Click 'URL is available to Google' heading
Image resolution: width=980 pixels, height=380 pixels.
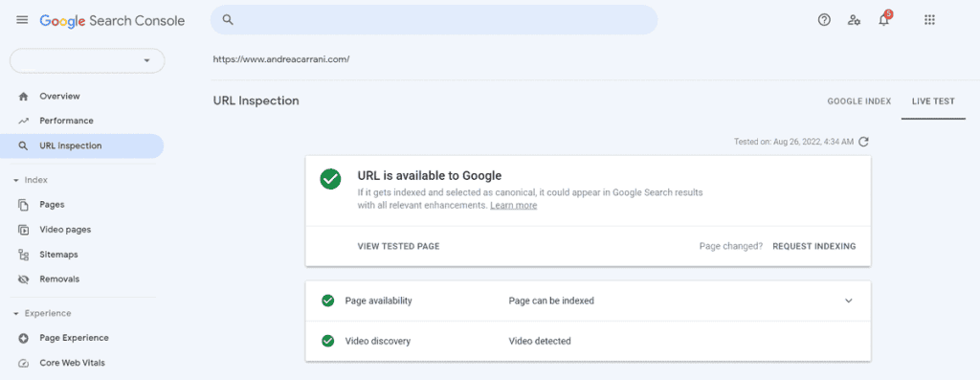430,175
